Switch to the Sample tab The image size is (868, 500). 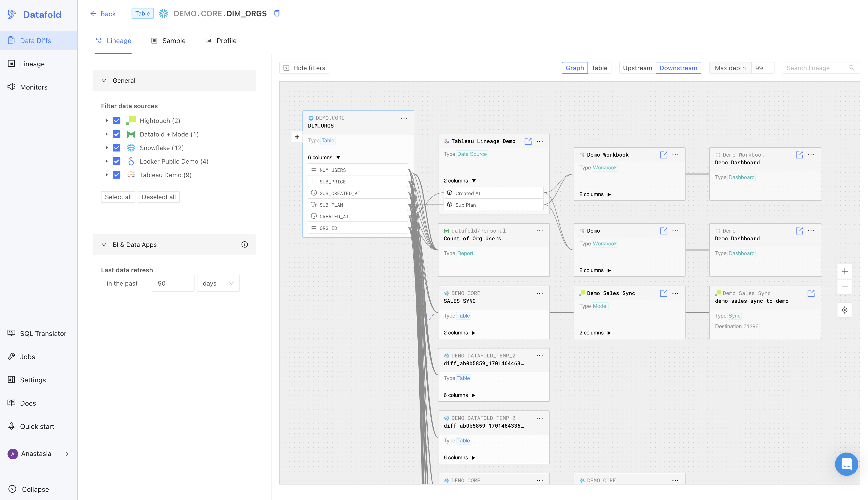168,41
